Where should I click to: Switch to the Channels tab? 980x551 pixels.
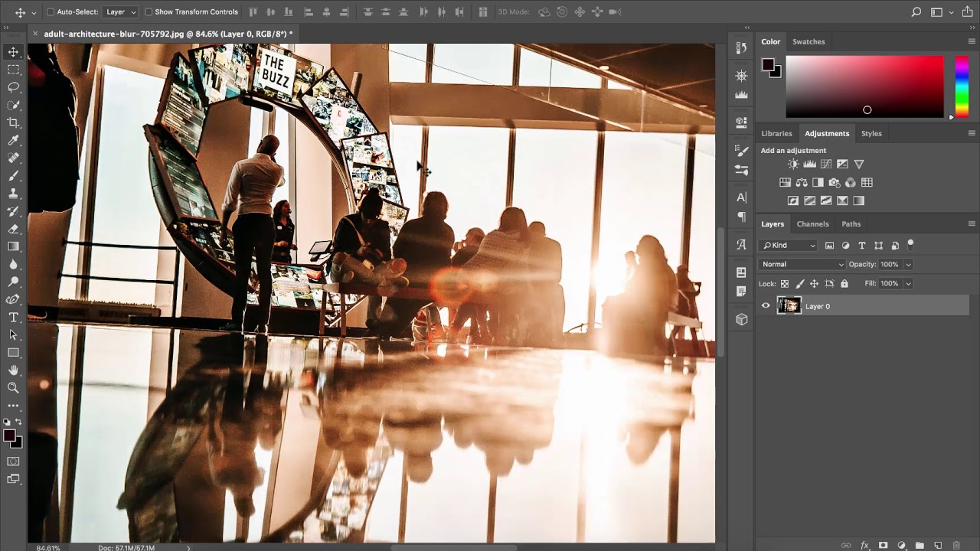point(812,223)
